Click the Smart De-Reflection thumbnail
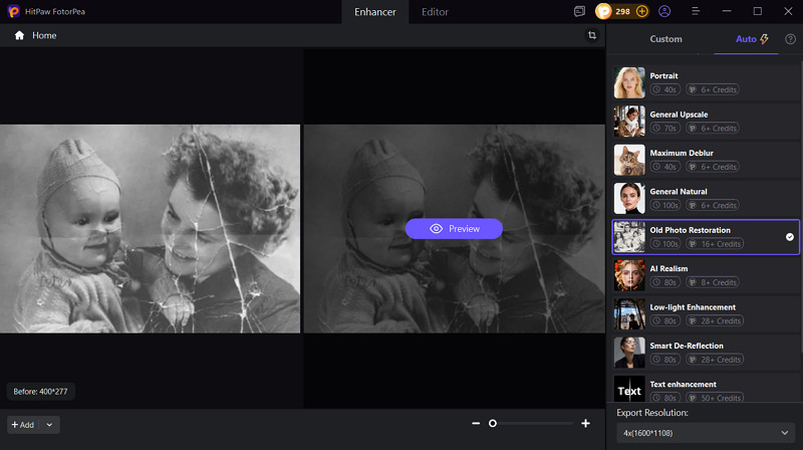This screenshot has height=450, width=803. (x=629, y=353)
